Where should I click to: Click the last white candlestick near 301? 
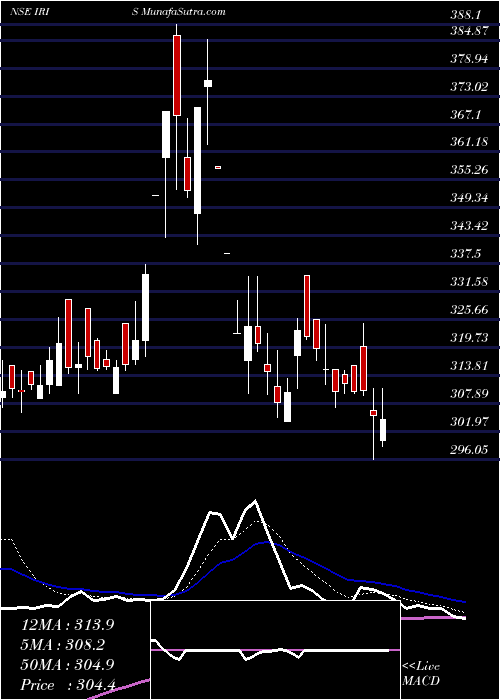coord(383,430)
